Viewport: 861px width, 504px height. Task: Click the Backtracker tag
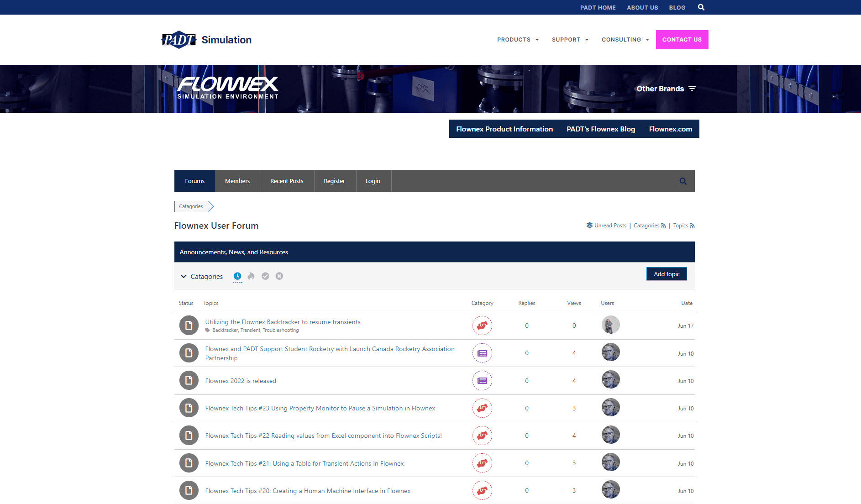225,330
